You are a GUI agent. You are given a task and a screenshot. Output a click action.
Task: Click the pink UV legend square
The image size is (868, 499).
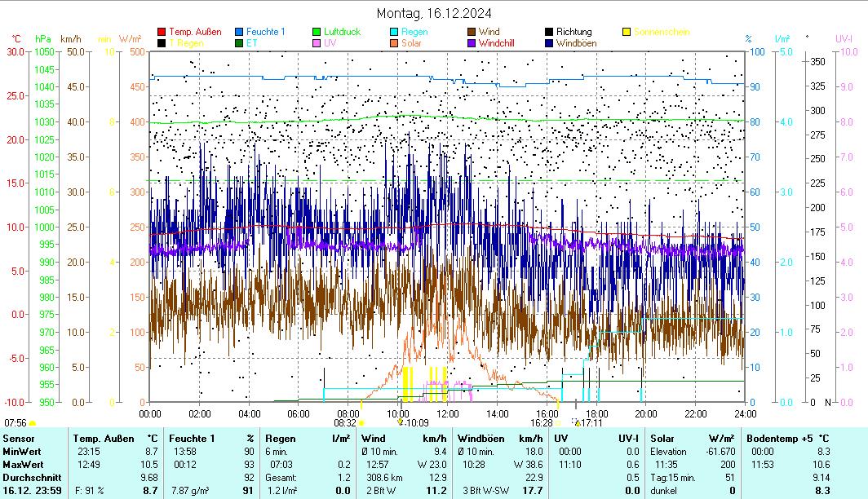(317, 43)
